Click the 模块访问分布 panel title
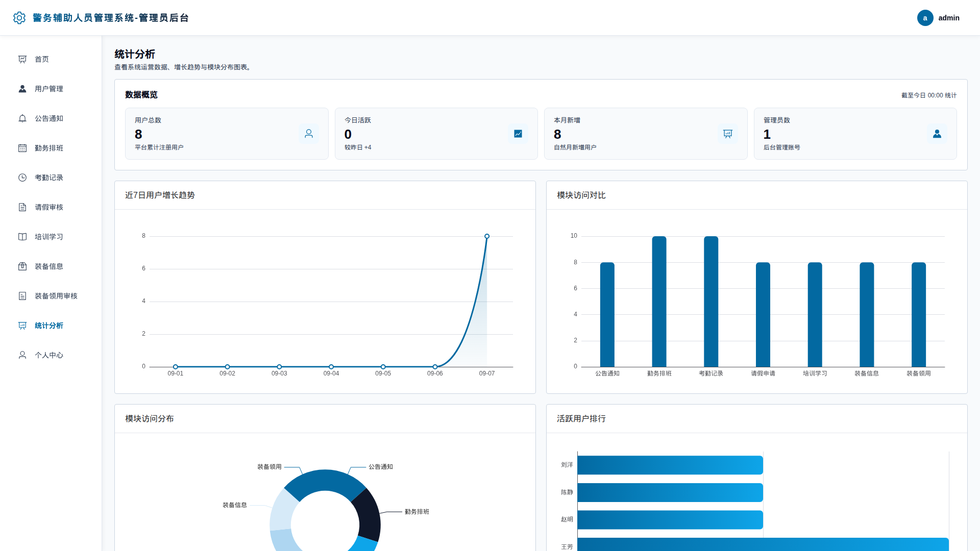 tap(150, 419)
